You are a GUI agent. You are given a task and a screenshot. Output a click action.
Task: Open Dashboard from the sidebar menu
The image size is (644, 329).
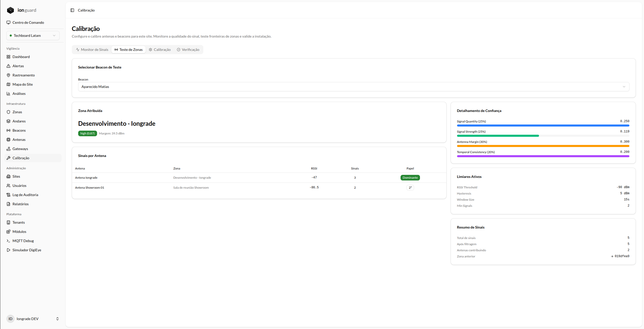click(x=33, y=57)
